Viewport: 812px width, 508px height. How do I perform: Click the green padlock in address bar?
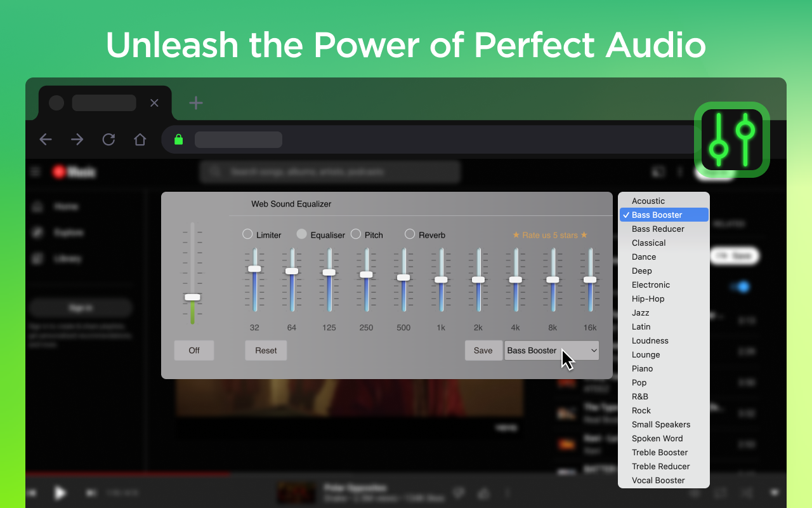click(x=179, y=140)
